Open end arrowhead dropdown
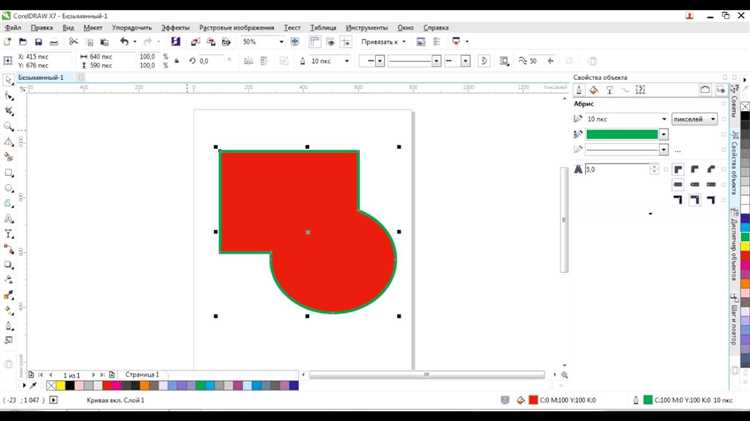Screen dimensions: 750x421 465,61
